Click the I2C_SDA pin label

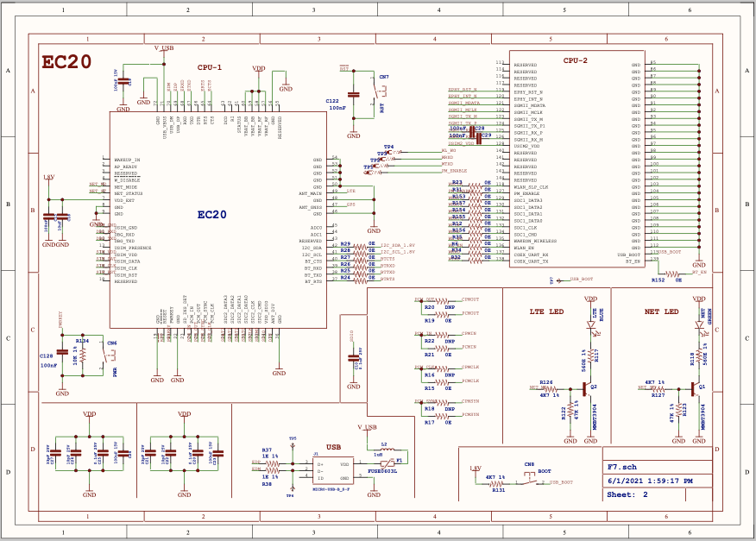pos(312,248)
